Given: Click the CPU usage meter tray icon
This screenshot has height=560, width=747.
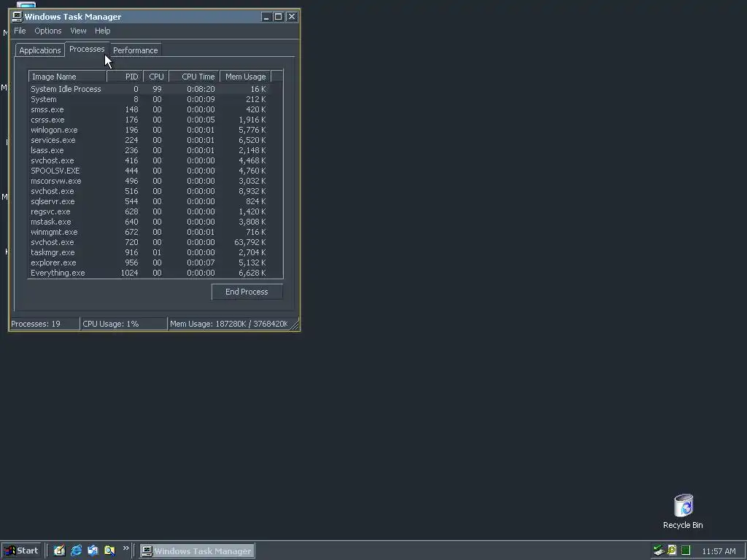Looking at the screenshot, I should pyautogui.click(x=686, y=551).
